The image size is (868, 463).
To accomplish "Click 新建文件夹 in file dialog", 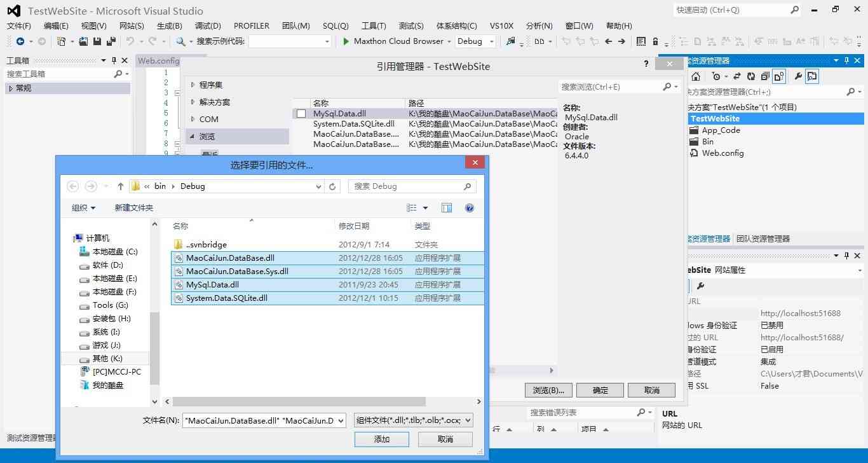I will pyautogui.click(x=133, y=208).
